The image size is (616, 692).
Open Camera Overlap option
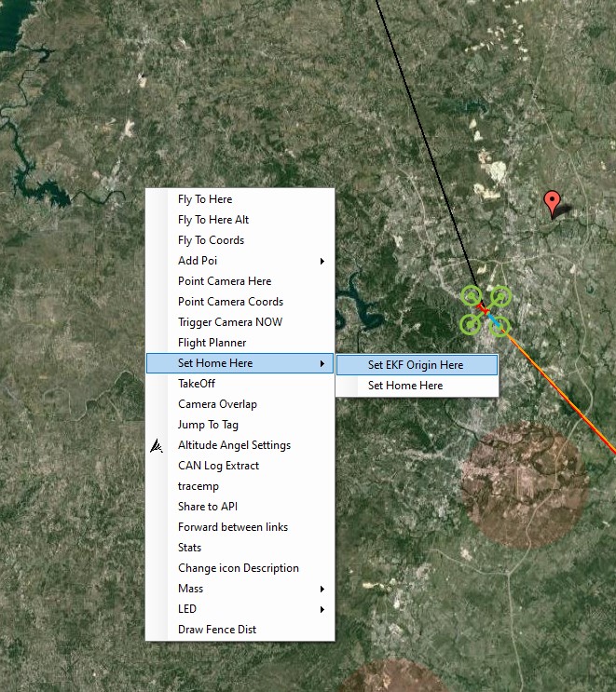click(x=217, y=404)
